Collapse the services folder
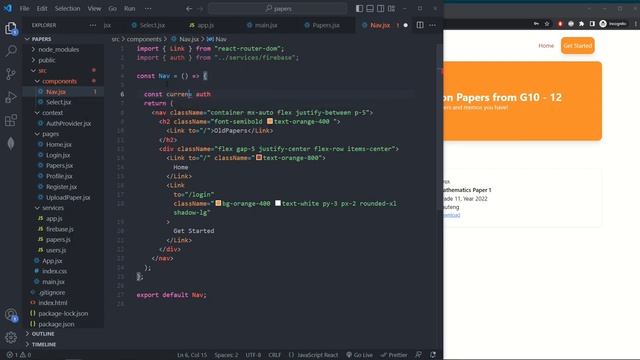The height and width of the screenshot is (360, 640). [x=53, y=208]
